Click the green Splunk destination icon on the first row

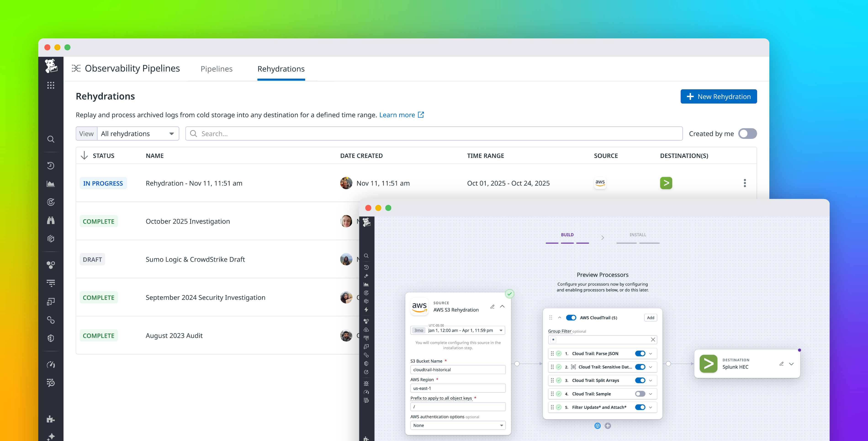click(666, 183)
